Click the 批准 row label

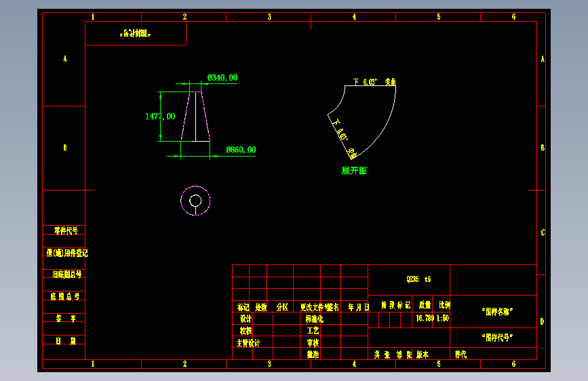pyautogui.click(x=313, y=354)
